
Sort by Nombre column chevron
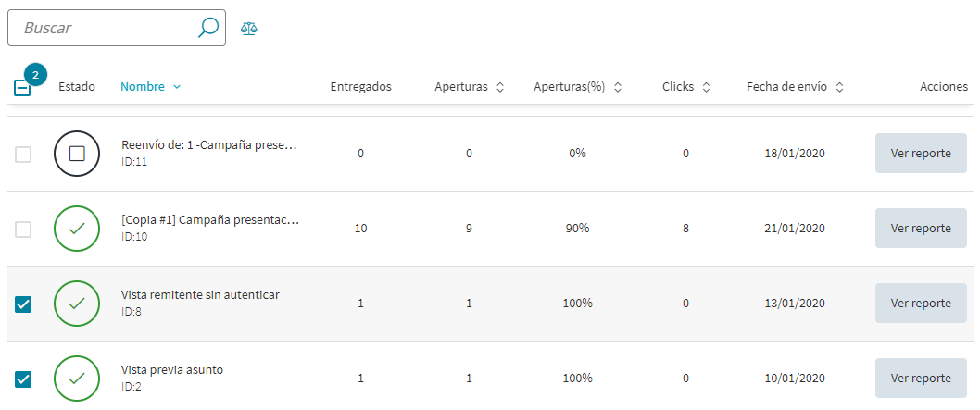click(x=177, y=87)
